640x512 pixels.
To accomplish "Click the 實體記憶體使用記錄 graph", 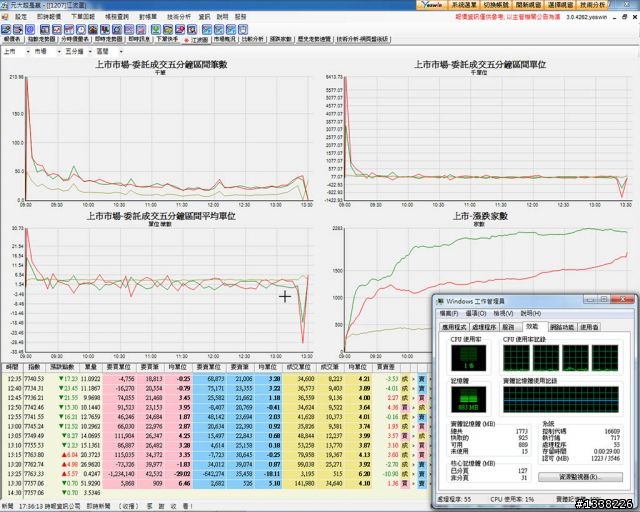I will coord(561,400).
